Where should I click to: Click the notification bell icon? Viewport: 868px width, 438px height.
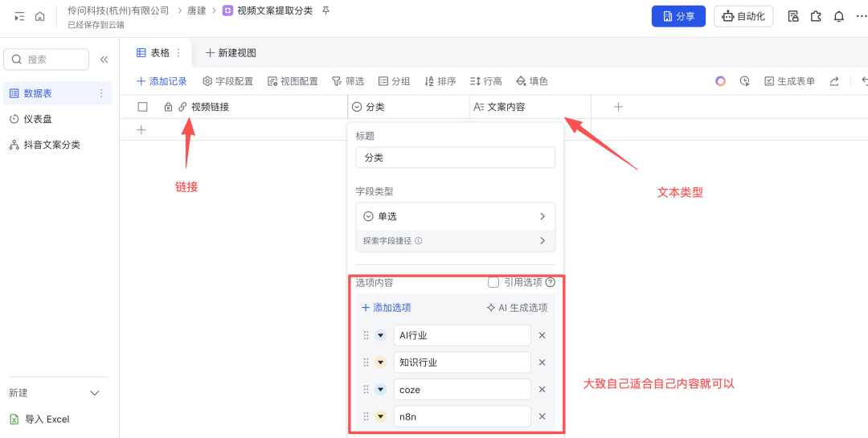(838, 16)
